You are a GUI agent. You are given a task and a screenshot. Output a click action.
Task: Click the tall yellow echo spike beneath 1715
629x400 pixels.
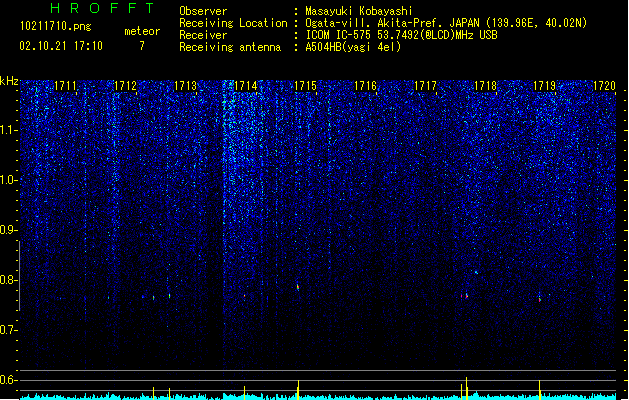click(x=298, y=390)
